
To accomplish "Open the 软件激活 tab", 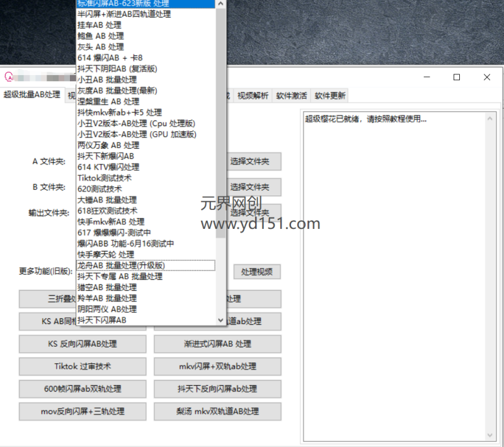I will coord(291,96).
